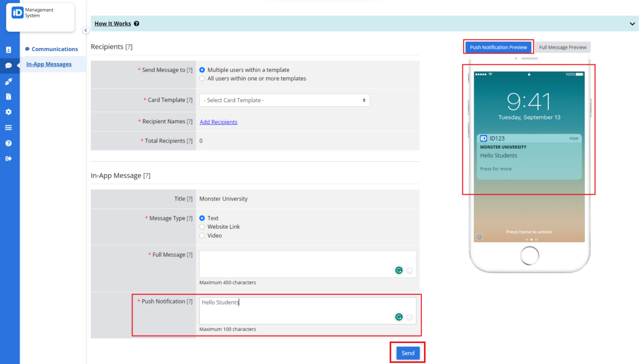Switch to Full Message Preview tab

[x=562, y=47]
